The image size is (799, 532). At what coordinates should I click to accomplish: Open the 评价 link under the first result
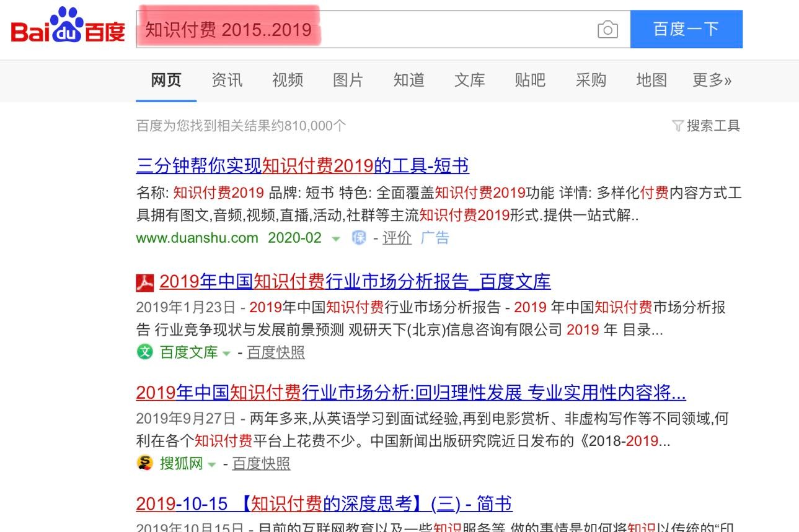[x=397, y=238]
